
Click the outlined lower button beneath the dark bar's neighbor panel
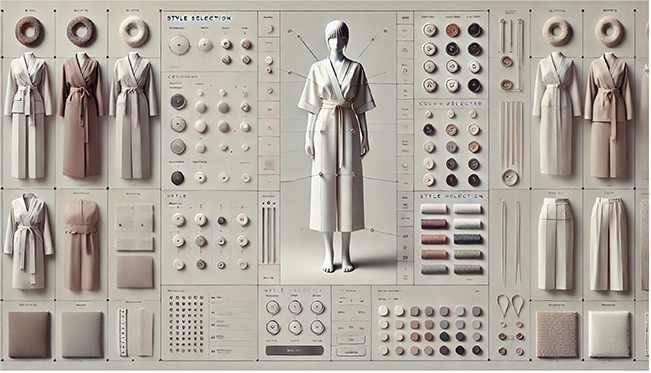coord(351,352)
